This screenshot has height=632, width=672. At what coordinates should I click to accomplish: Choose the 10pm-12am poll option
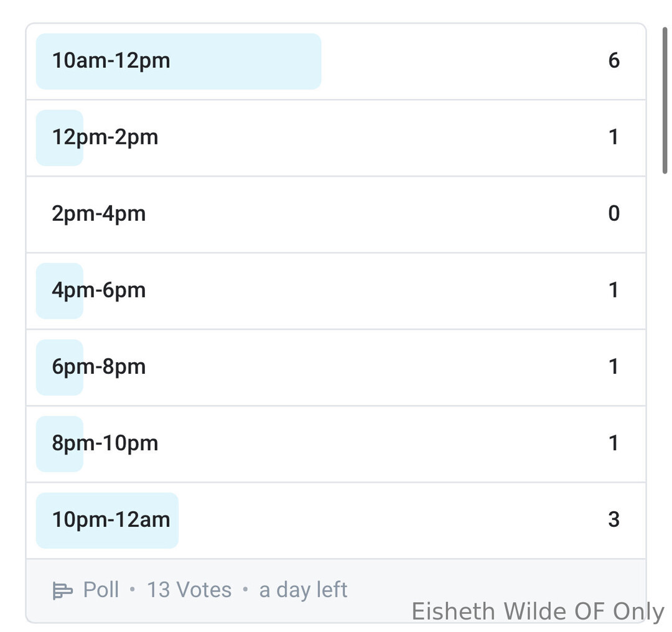(x=111, y=520)
